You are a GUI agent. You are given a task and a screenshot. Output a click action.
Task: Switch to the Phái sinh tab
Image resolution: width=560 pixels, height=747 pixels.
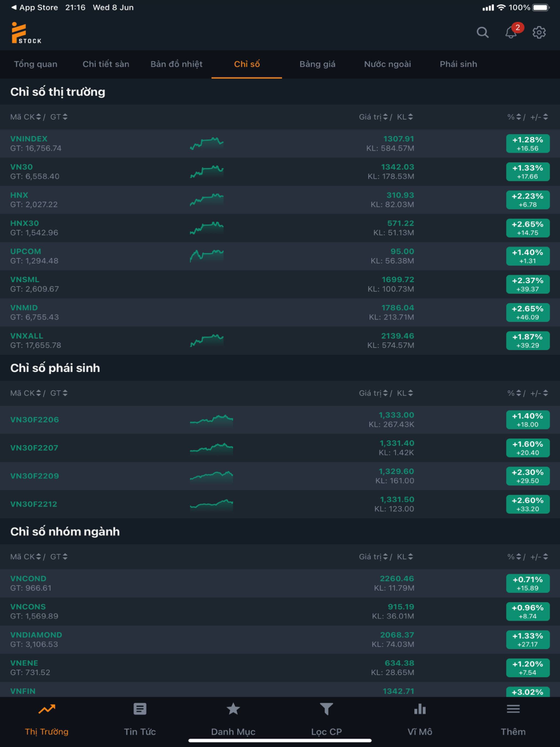pyautogui.click(x=458, y=64)
